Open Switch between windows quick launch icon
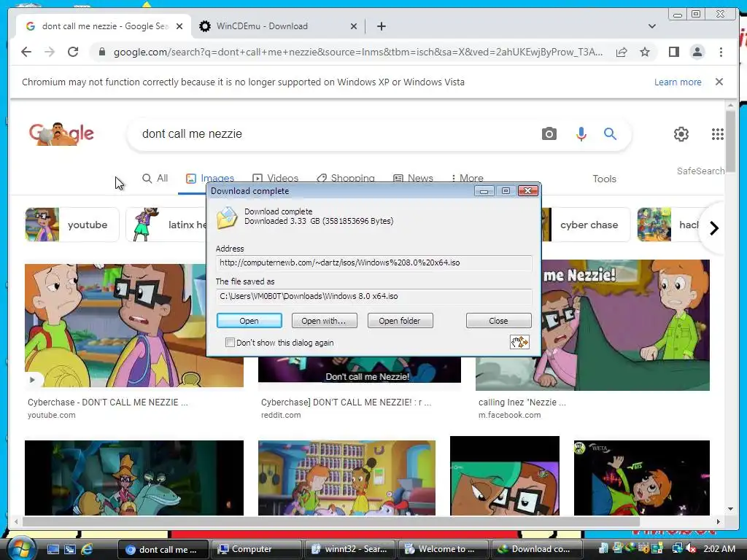The width and height of the screenshot is (747, 560). tap(70, 549)
